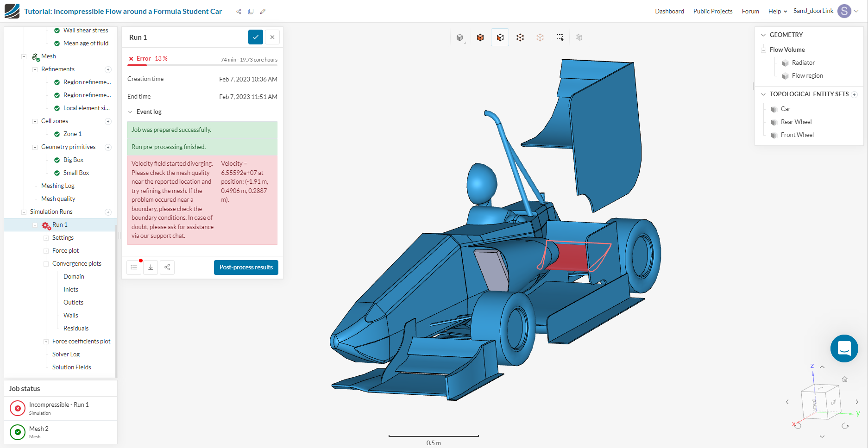Download the Run 1 results
The image size is (868, 448).
click(151, 267)
